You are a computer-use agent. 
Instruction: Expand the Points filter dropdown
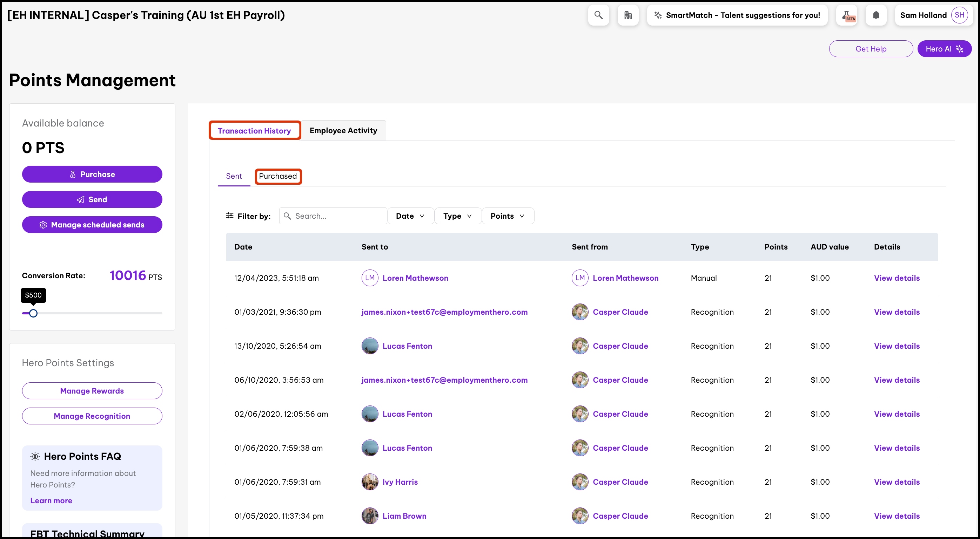[507, 216]
